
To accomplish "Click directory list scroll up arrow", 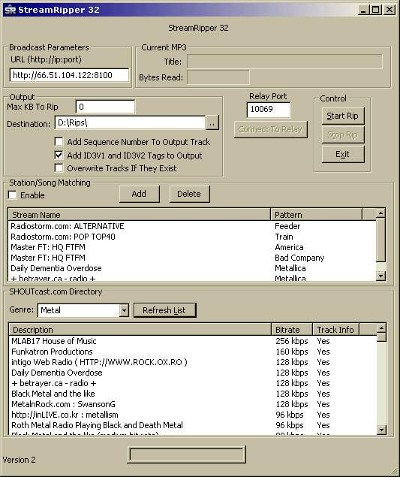I will click(382, 328).
